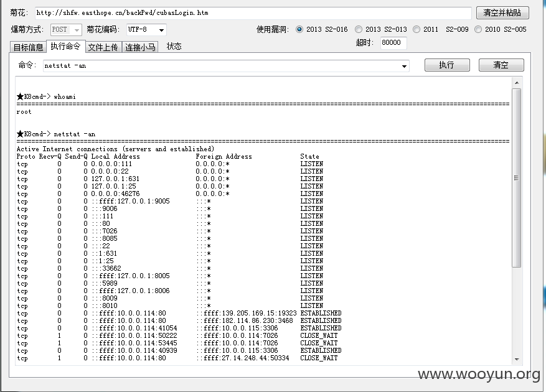Viewport: 546px width, 392px height.
Task: Click local address :::8085
Action: point(105,238)
